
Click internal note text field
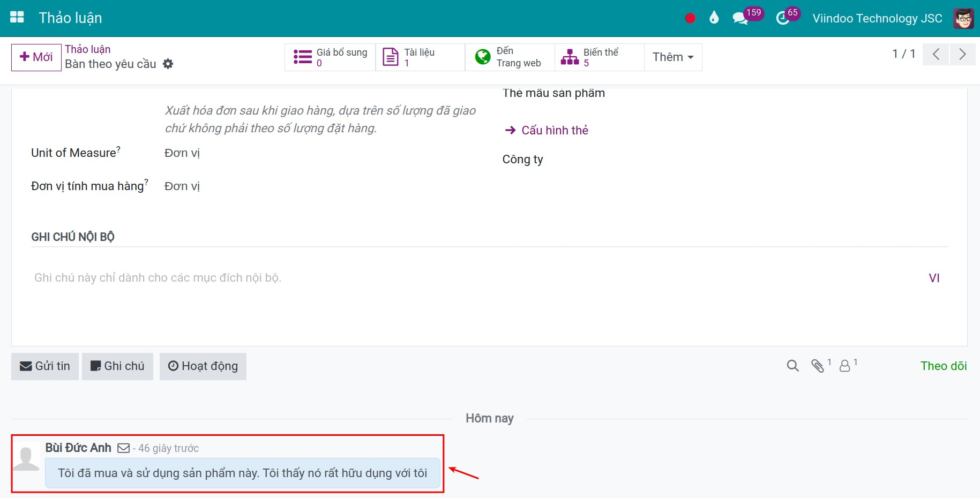477,278
